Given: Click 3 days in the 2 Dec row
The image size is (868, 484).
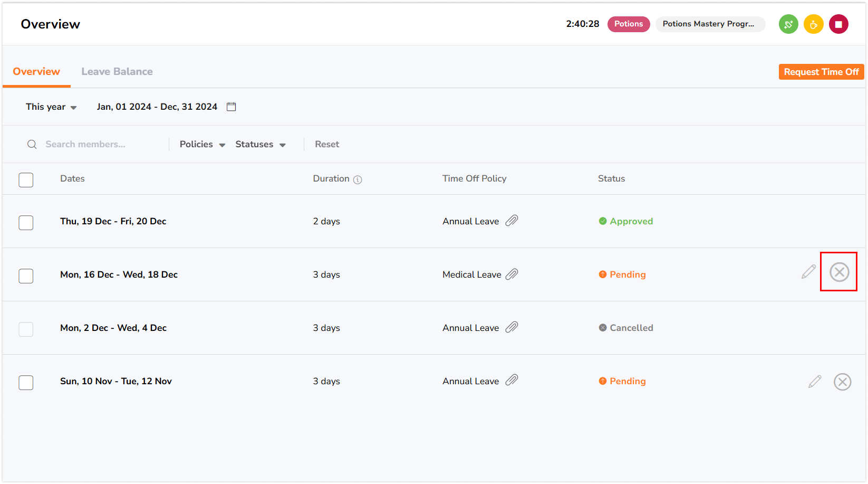Looking at the screenshot, I should pyautogui.click(x=326, y=328).
